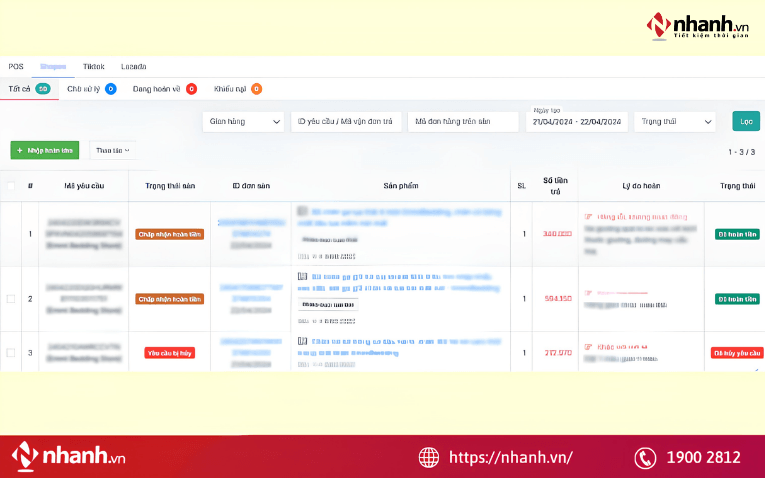Click the orange Khiếu nại count badge
The width and height of the screenshot is (765, 478).
(x=257, y=89)
